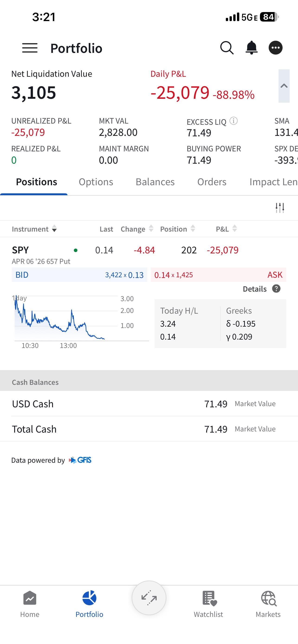The width and height of the screenshot is (298, 644).
Task: Tap the BID price bar
Action: coord(79,275)
